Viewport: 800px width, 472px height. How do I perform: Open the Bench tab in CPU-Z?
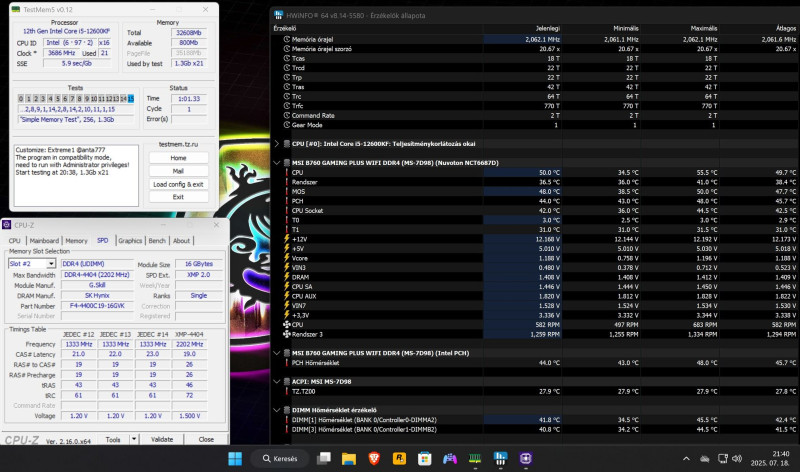tap(157, 241)
